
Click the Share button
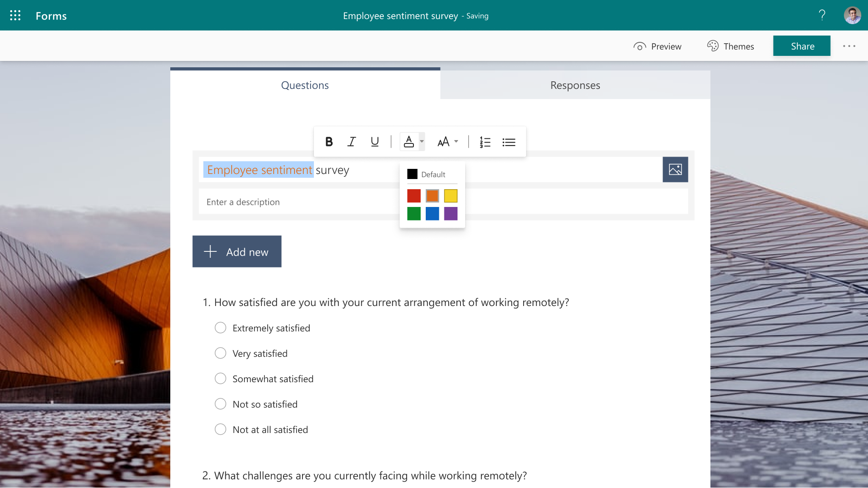coord(801,46)
